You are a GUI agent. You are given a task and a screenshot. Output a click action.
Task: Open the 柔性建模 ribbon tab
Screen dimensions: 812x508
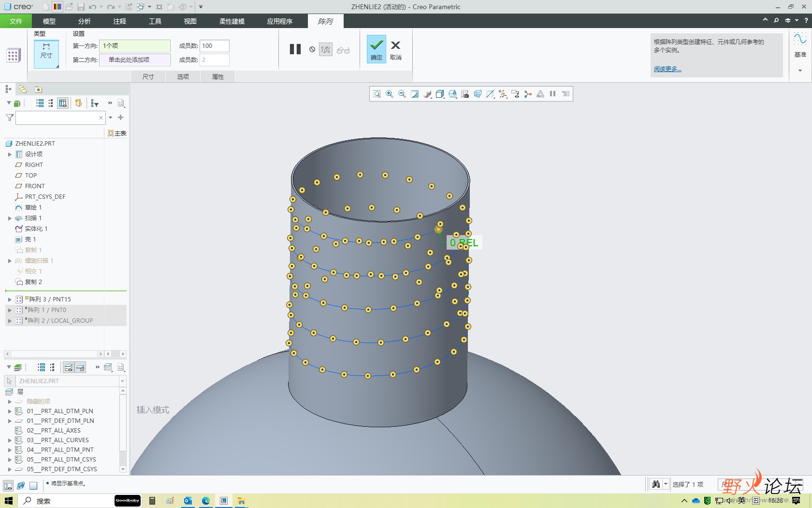[x=232, y=21]
